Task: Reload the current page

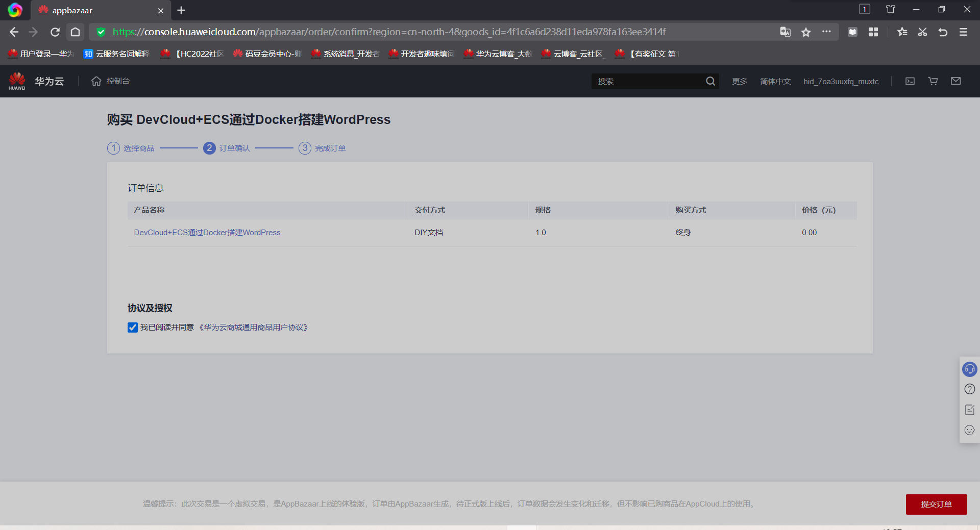Action: coord(55,32)
